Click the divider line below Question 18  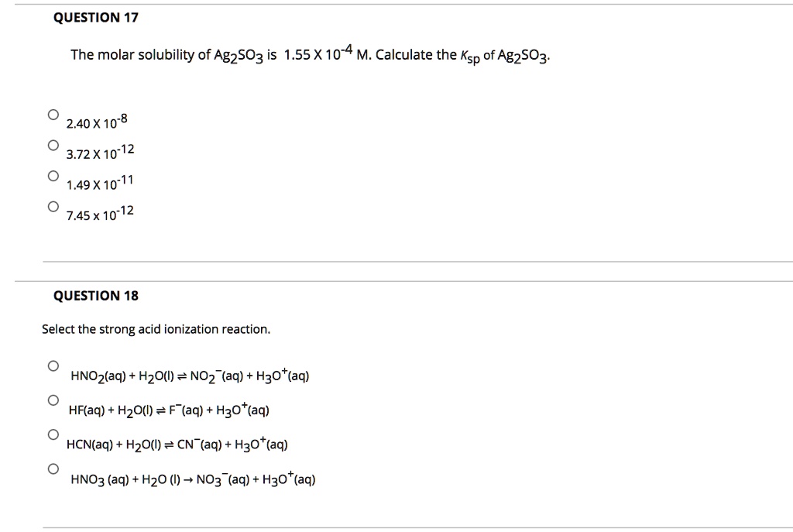(396, 526)
